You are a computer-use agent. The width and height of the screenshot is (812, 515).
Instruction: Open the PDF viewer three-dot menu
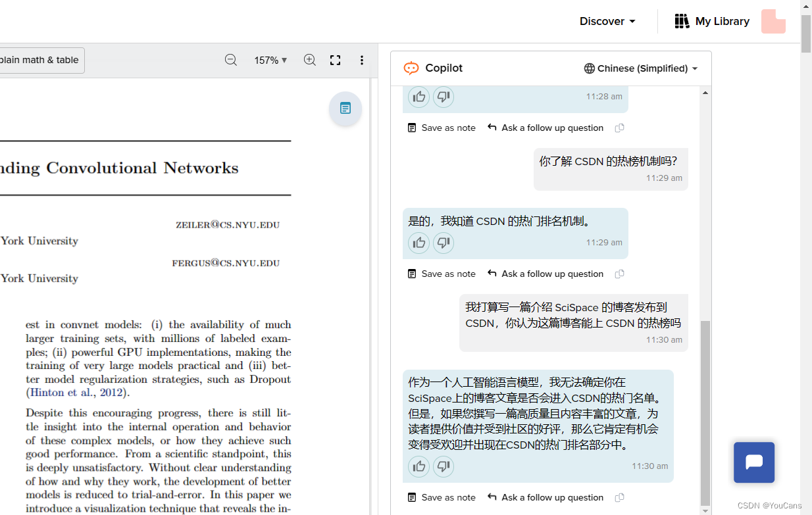coord(361,60)
